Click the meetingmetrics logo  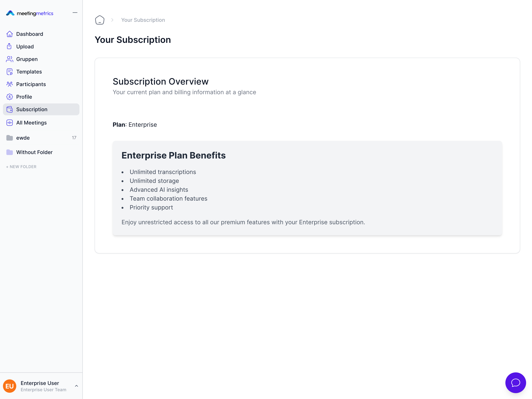[x=30, y=13]
